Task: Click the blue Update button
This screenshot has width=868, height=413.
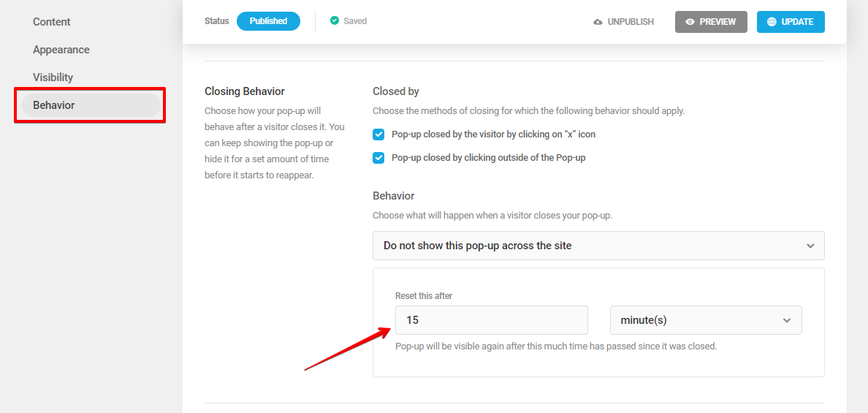Action: tap(791, 22)
